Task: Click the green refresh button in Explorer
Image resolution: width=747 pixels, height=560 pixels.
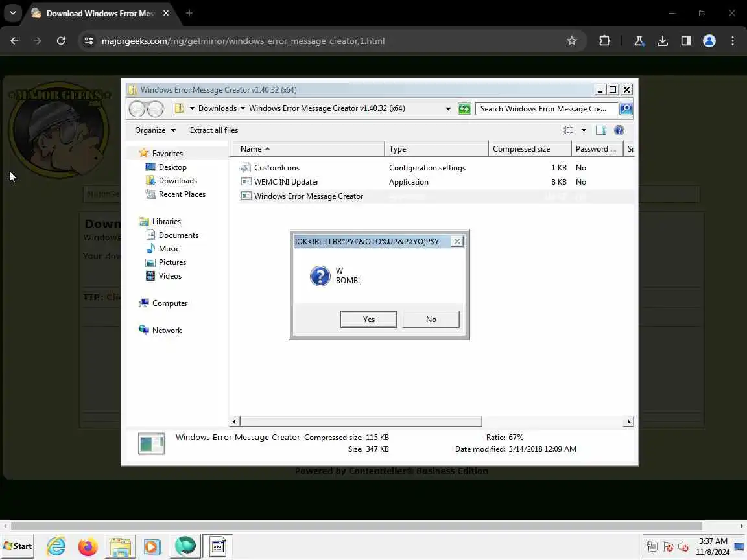Action: (x=464, y=109)
